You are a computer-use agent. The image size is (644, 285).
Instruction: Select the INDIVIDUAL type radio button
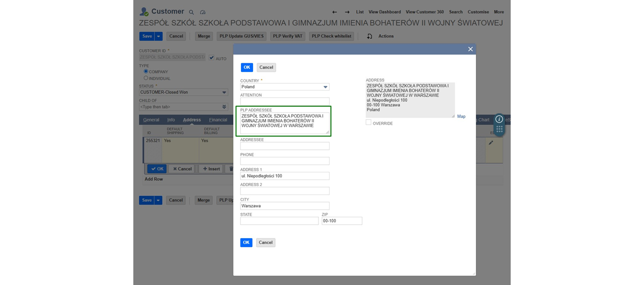(146, 78)
